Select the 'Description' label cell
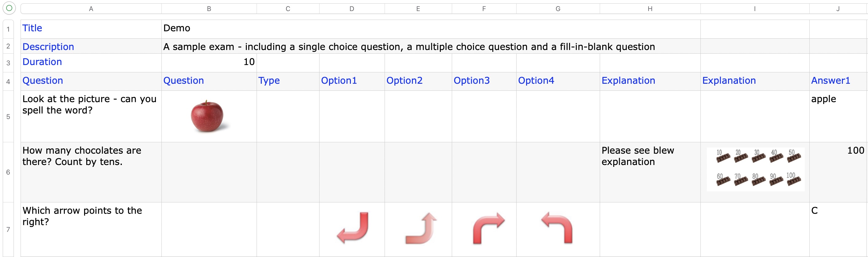Image resolution: width=868 pixels, height=257 pixels. pos(91,47)
